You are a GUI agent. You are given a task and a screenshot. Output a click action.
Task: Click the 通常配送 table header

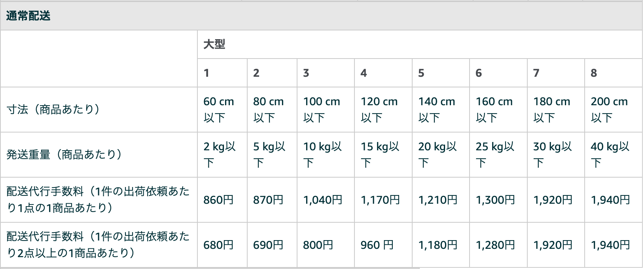pos(28,16)
